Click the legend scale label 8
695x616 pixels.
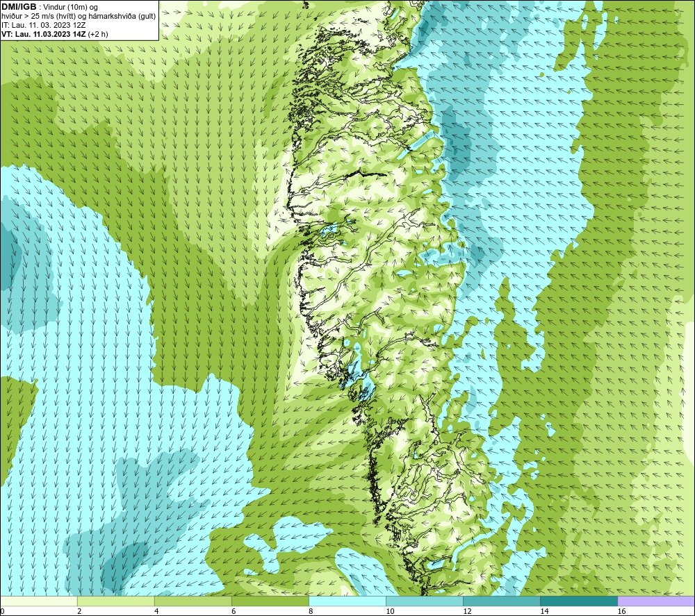311,612
